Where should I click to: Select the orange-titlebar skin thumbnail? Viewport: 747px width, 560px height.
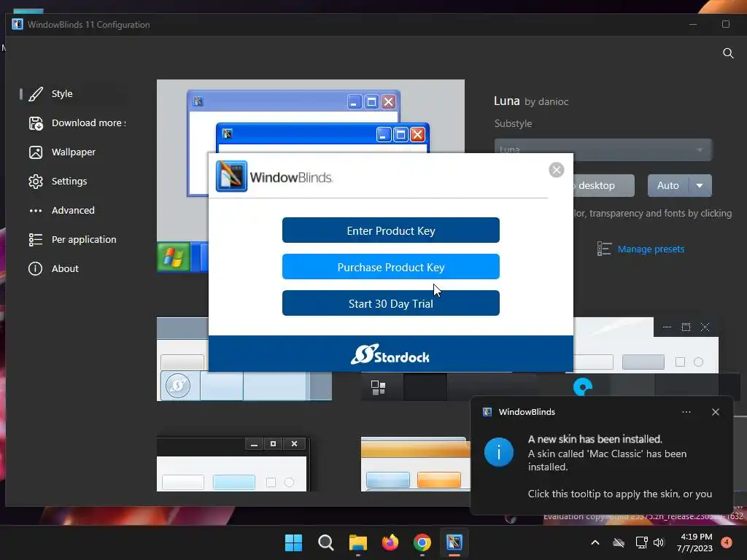pyautogui.click(x=415, y=464)
